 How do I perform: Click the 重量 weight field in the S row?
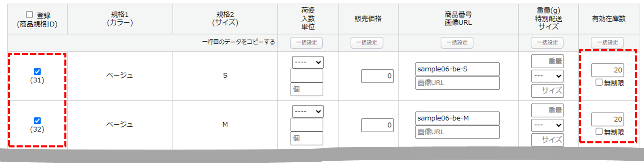548,61
